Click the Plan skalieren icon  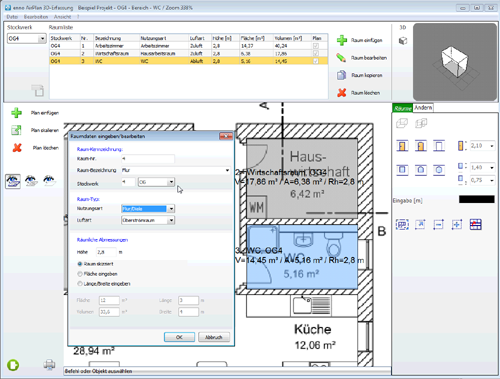(x=16, y=130)
